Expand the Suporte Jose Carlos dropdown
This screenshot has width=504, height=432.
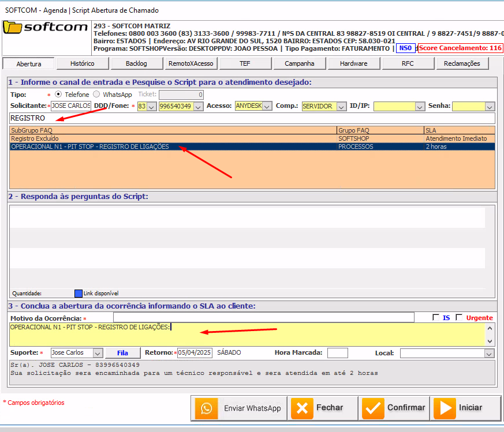click(98, 353)
